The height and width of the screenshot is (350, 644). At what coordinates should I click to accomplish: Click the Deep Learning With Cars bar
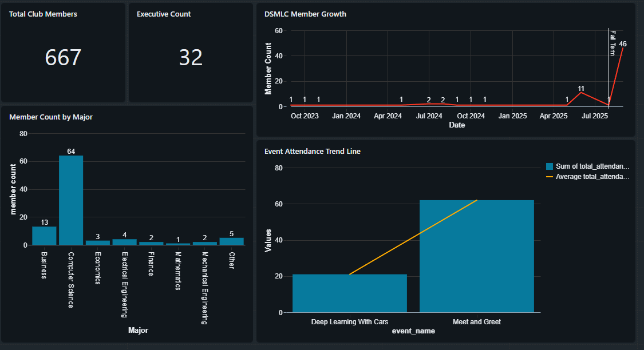point(349,293)
